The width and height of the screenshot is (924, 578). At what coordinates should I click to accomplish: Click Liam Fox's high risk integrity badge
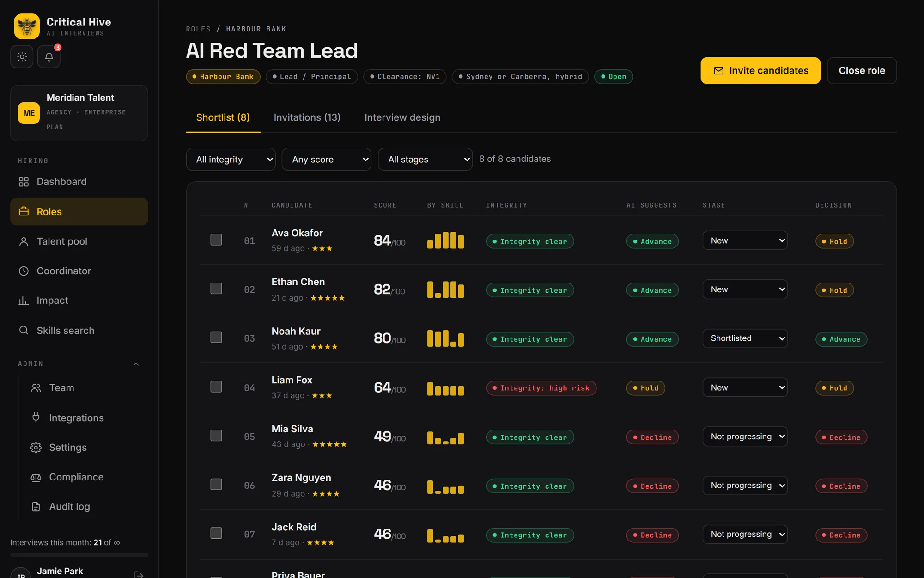(x=541, y=388)
